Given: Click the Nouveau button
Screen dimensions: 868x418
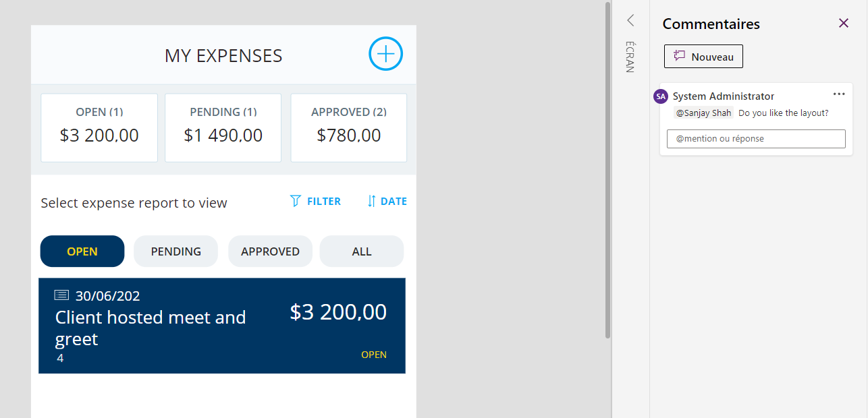Looking at the screenshot, I should [x=703, y=56].
